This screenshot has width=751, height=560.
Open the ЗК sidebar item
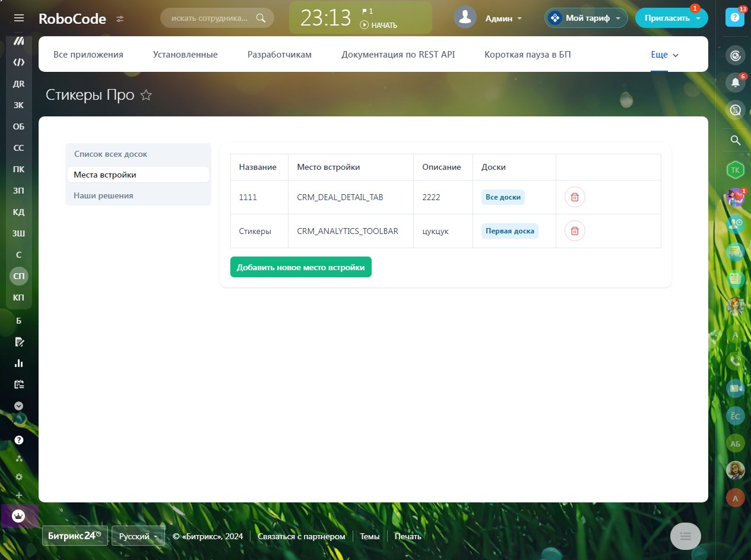[19, 105]
